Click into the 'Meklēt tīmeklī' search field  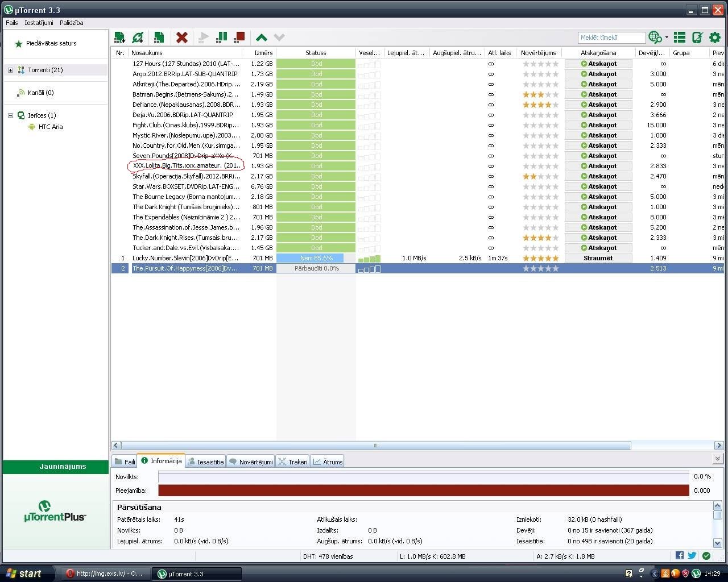611,38
